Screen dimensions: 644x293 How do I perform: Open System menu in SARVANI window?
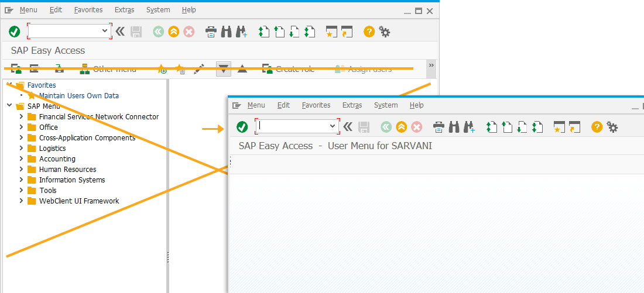(x=386, y=105)
